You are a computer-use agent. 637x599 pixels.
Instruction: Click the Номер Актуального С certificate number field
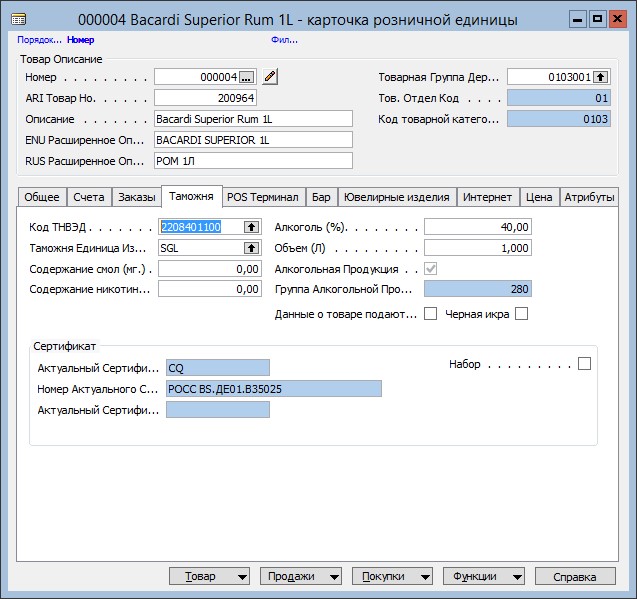274,389
